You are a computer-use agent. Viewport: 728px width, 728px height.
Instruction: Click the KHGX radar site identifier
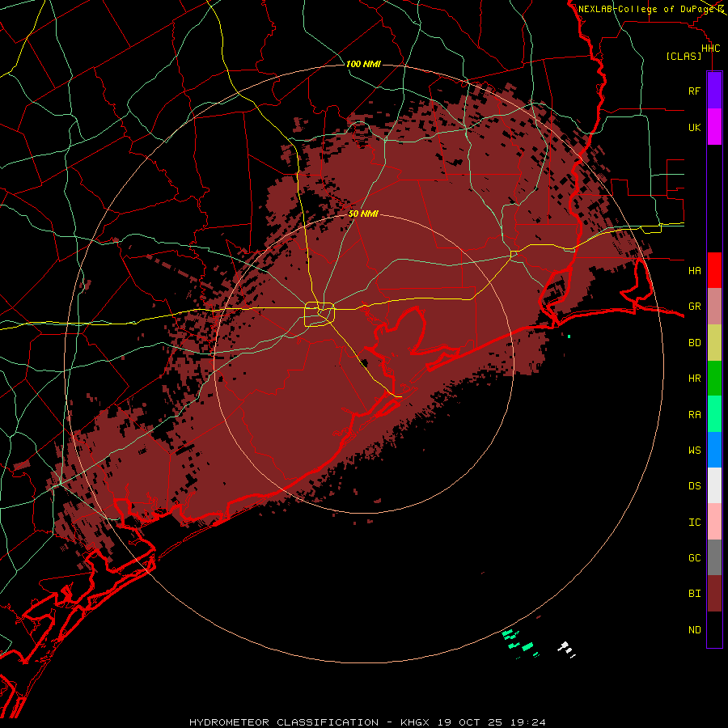417,722
